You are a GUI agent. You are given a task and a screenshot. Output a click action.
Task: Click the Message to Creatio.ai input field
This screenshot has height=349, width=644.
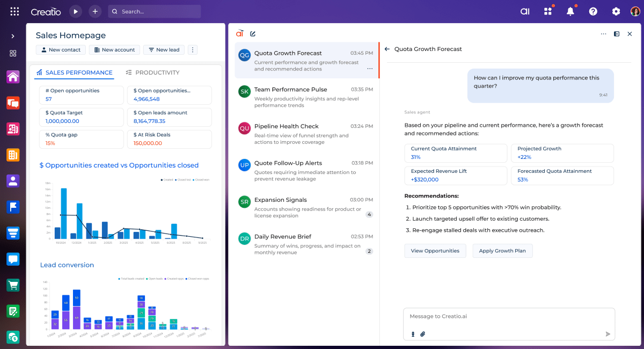[x=508, y=317]
